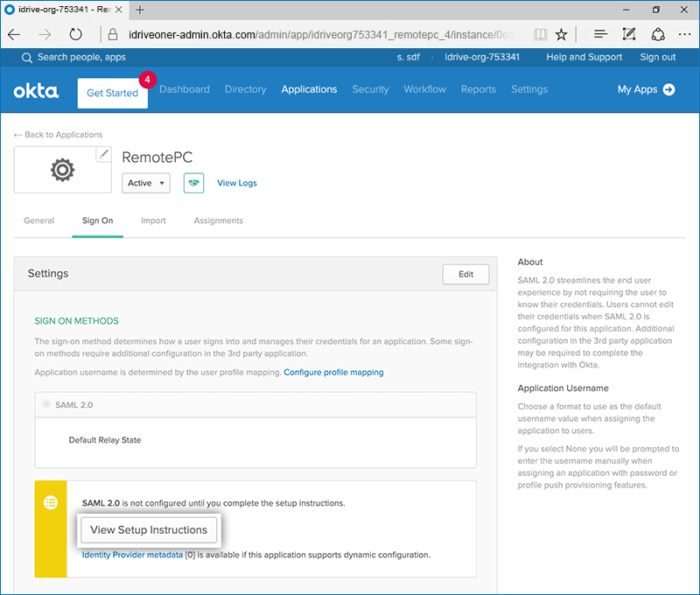This screenshot has height=595, width=700.
Task: Click the Edit settings button
Action: pyautogui.click(x=465, y=274)
